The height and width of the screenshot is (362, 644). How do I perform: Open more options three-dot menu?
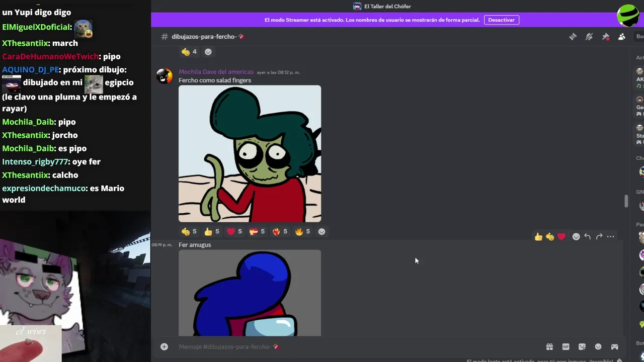(x=610, y=237)
